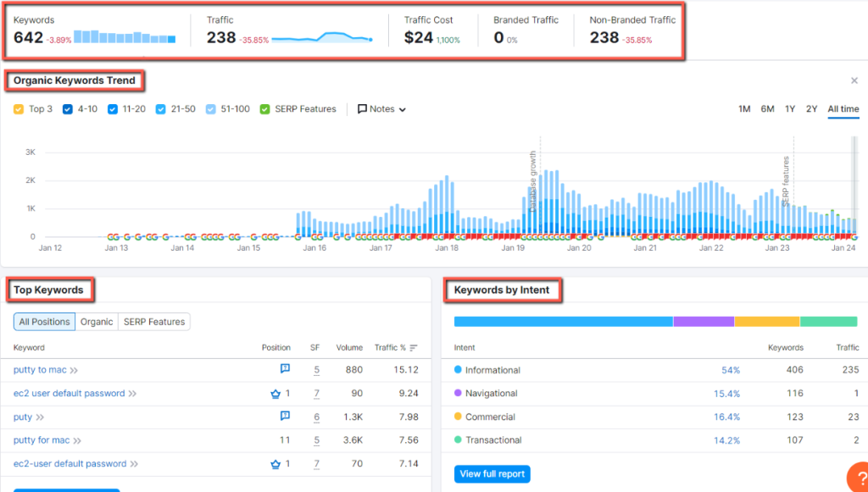
Task: Click the purple Navigational segment of intent bar
Action: point(704,321)
